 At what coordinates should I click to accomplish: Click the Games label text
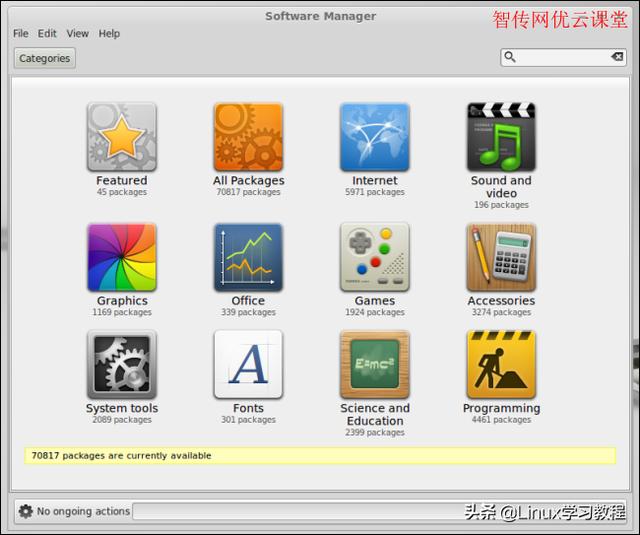[375, 301]
